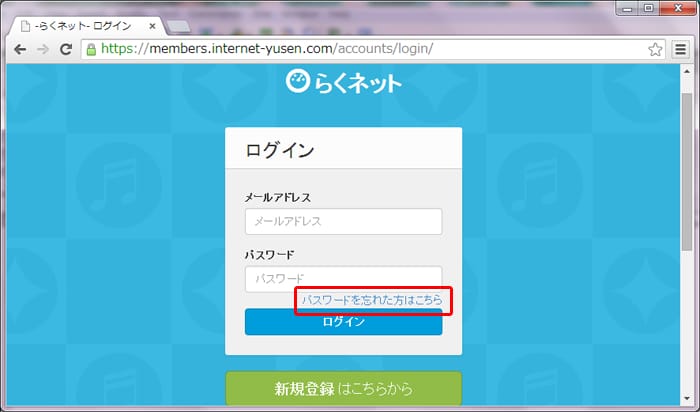Bookmark this page with the star icon
The image size is (700, 412).
[655, 49]
